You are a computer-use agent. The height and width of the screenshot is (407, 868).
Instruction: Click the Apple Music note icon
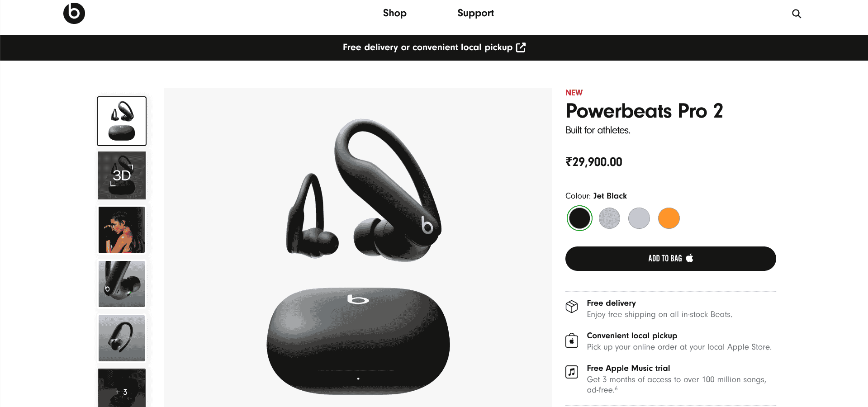click(572, 372)
